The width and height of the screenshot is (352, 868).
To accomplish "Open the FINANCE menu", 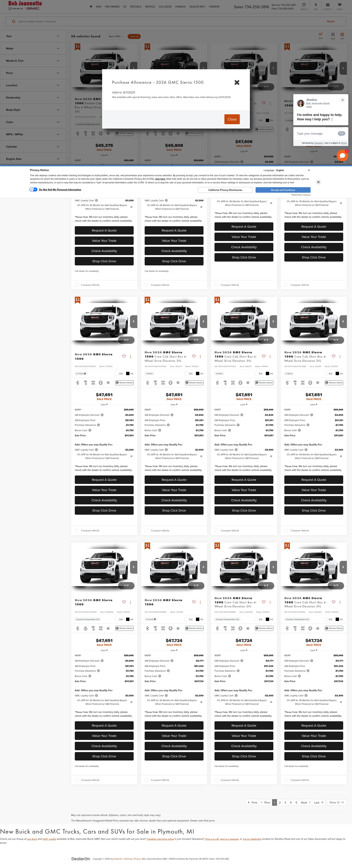I will (x=180, y=6).
